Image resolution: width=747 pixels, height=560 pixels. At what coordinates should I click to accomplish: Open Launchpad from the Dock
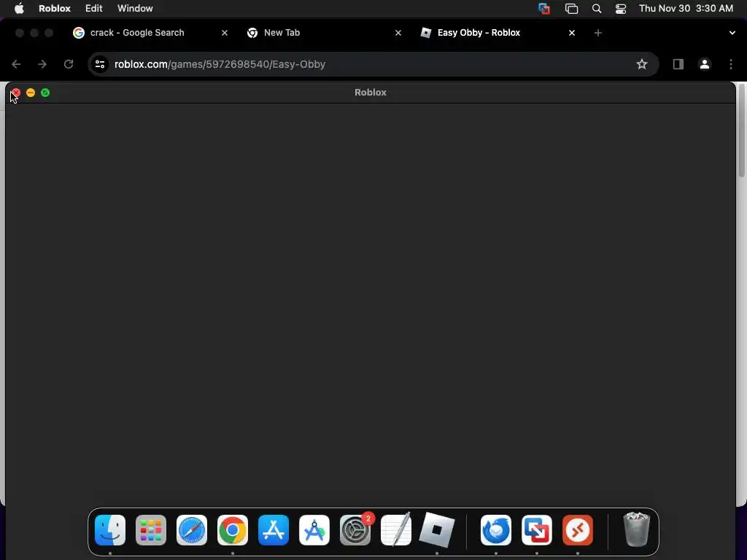point(151,530)
